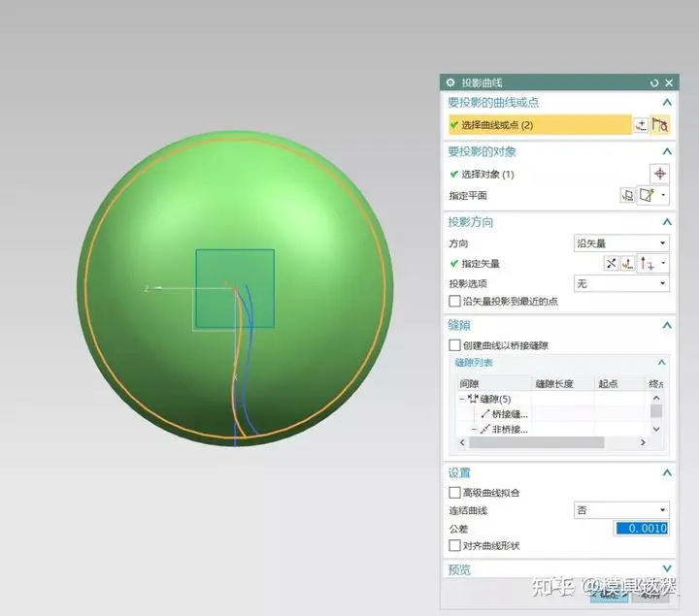This screenshot has height=616, width=699.
Task: Click the 指定平面 label
Action: (468, 196)
